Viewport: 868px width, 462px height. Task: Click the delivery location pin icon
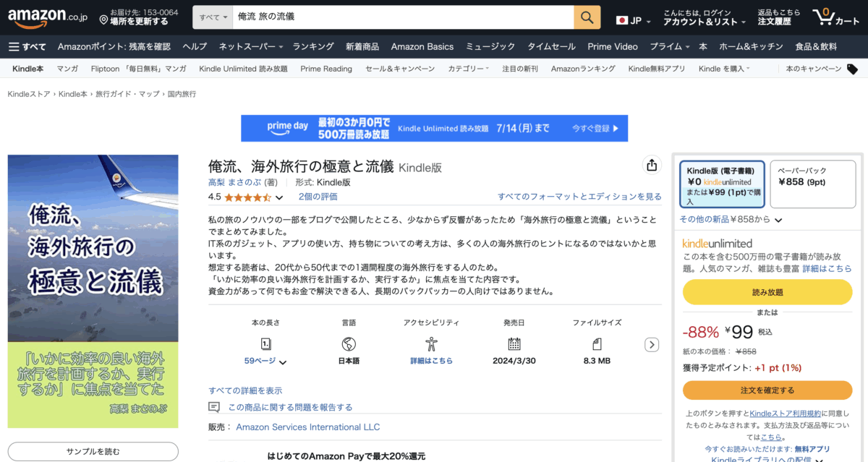click(x=104, y=20)
